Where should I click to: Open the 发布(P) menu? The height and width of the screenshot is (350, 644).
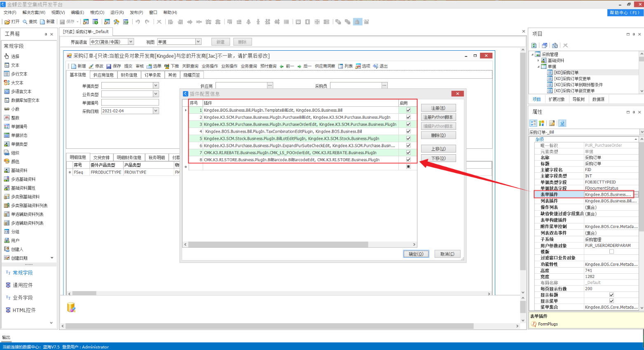136,12
